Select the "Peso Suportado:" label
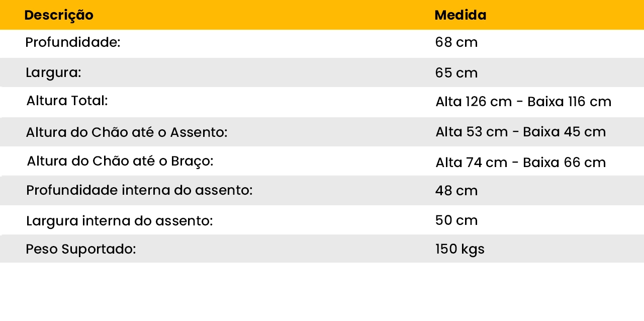This screenshot has width=644, height=321. (81, 249)
